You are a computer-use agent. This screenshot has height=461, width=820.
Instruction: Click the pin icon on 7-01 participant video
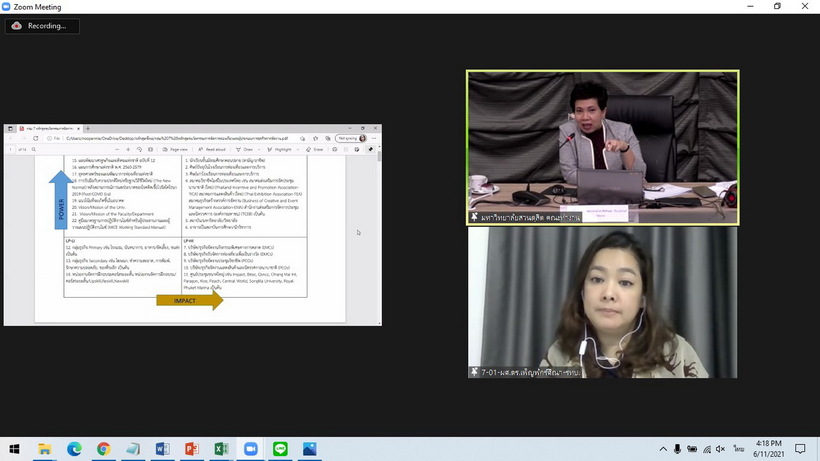pos(474,372)
